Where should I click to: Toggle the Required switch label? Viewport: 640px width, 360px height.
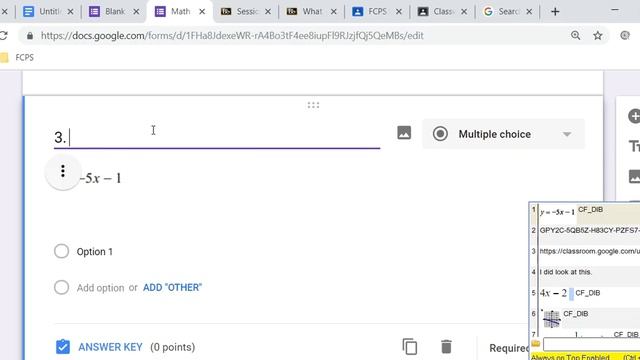click(x=509, y=348)
